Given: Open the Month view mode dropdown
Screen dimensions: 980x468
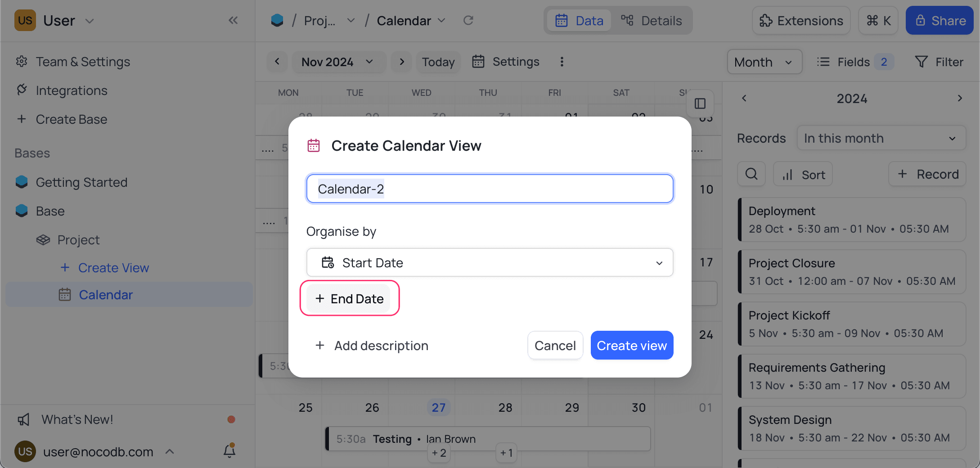Looking at the screenshot, I should coord(764,62).
